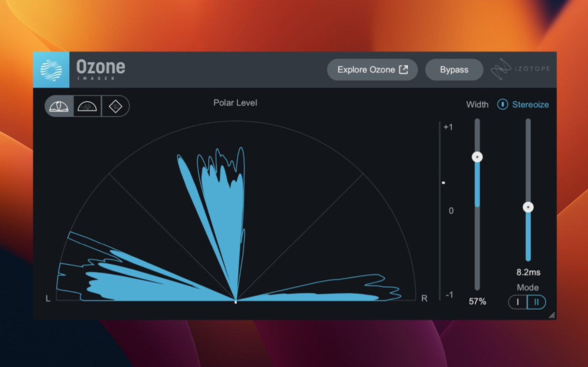Image resolution: width=588 pixels, height=367 pixels.
Task: Click the 57% width value
Action: (477, 301)
